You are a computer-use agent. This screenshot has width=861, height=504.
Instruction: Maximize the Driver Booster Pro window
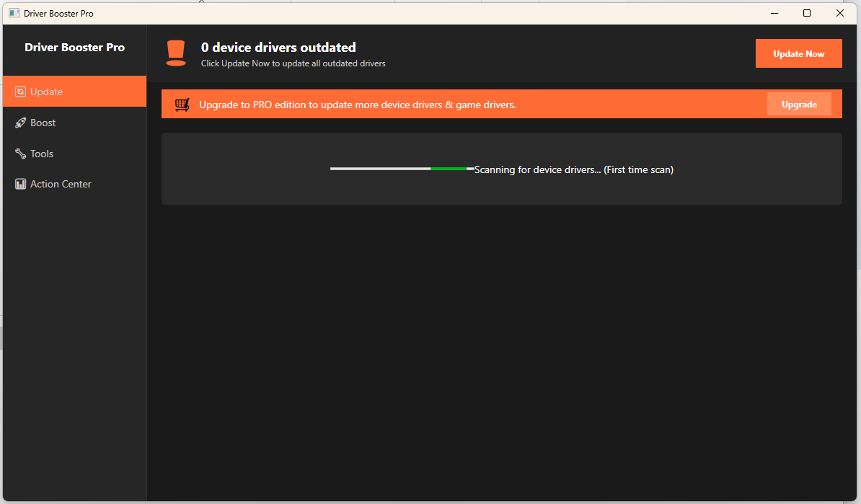[807, 13]
